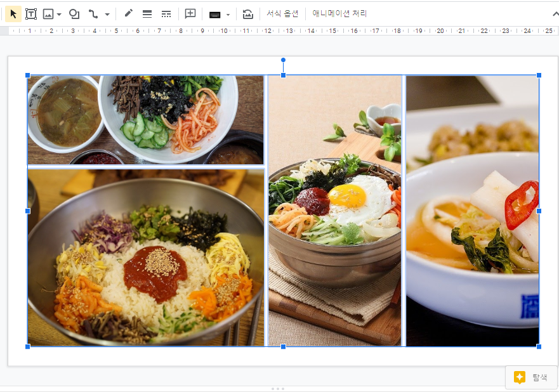Click the insert image icon
Screen dimensions: 559x392
click(x=48, y=14)
